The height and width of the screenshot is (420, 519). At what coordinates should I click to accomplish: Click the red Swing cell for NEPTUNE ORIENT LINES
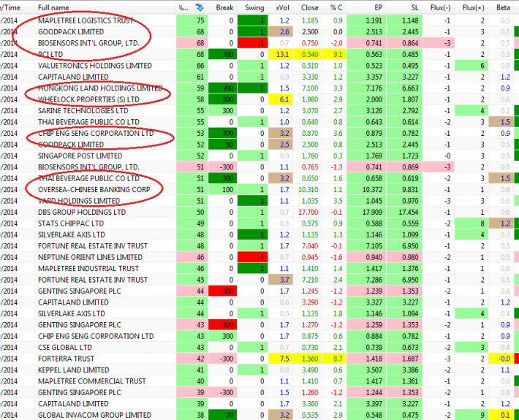pos(255,257)
